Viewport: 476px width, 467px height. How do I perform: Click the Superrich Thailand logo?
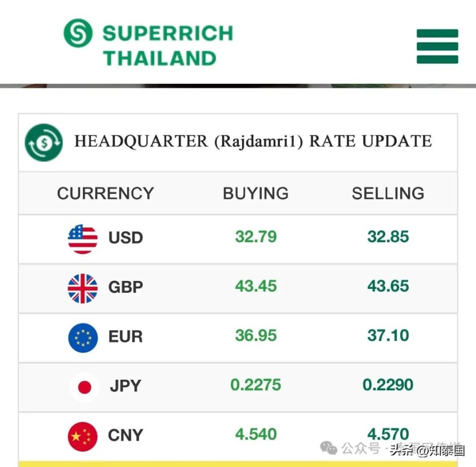coord(78,33)
